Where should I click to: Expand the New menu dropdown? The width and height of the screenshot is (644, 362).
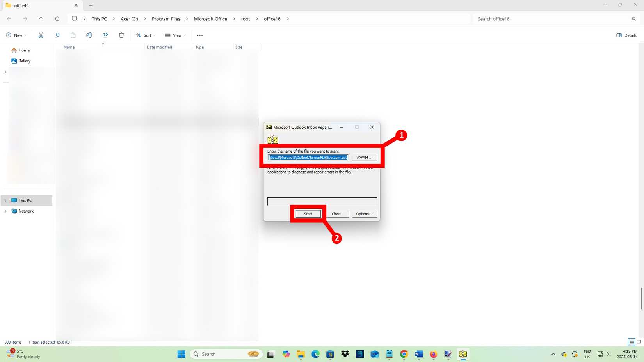pyautogui.click(x=16, y=35)
